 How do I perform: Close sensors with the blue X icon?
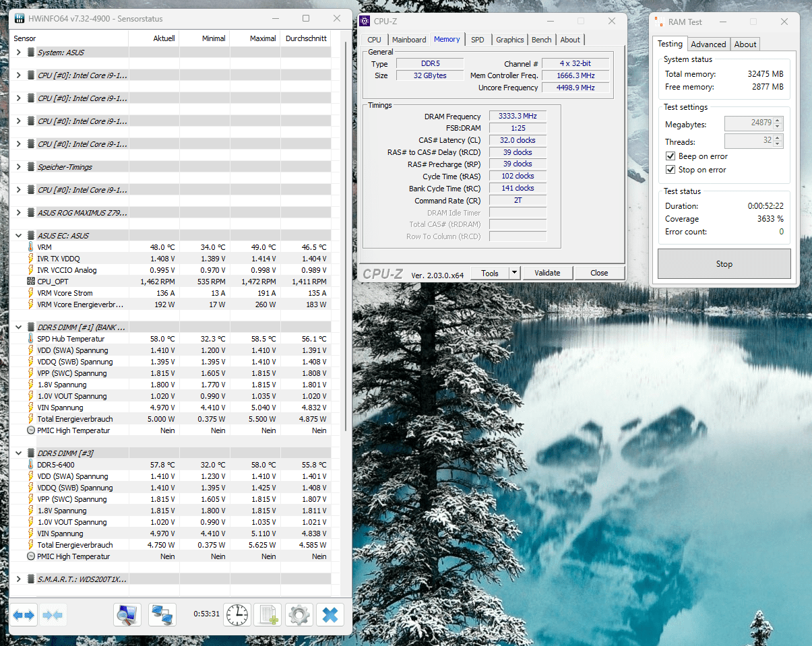(x=330, y=614)
